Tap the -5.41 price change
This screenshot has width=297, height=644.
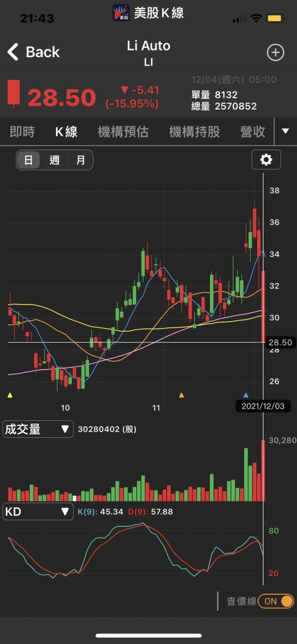tap(140, 90)
